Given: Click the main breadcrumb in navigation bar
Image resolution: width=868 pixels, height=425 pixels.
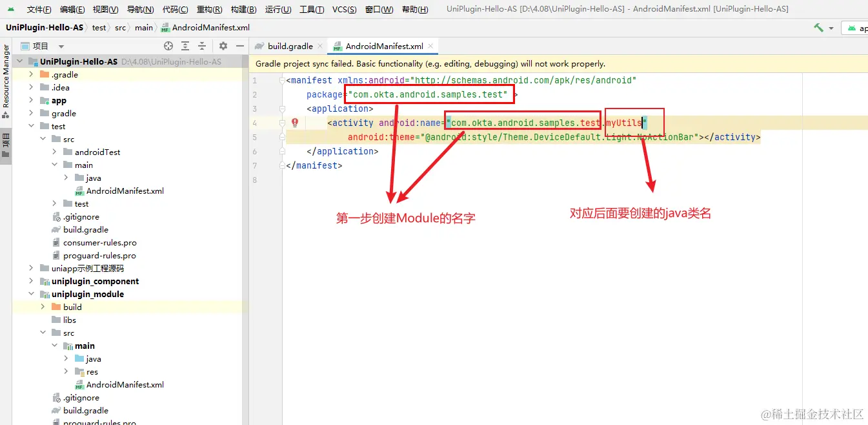Looking at the screenshot, I should pyautogui.click(x=144, y=28).
